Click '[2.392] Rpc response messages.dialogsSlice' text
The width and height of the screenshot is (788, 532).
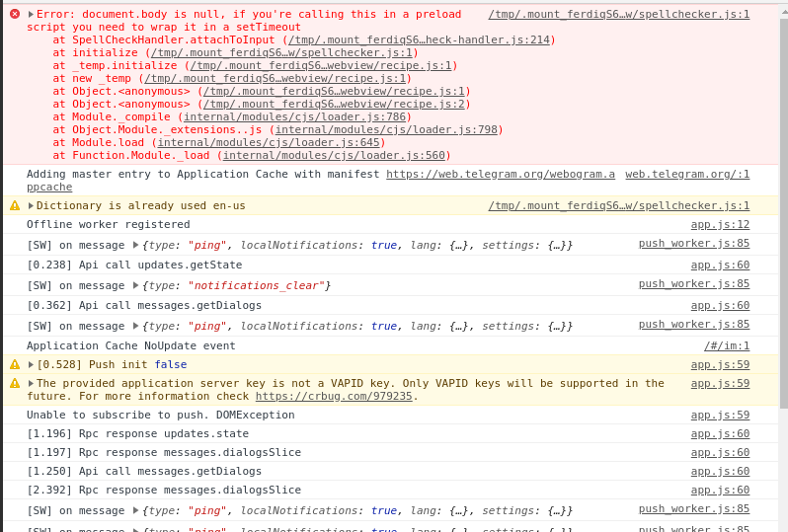pyautogui.click(x=164, y=490)
